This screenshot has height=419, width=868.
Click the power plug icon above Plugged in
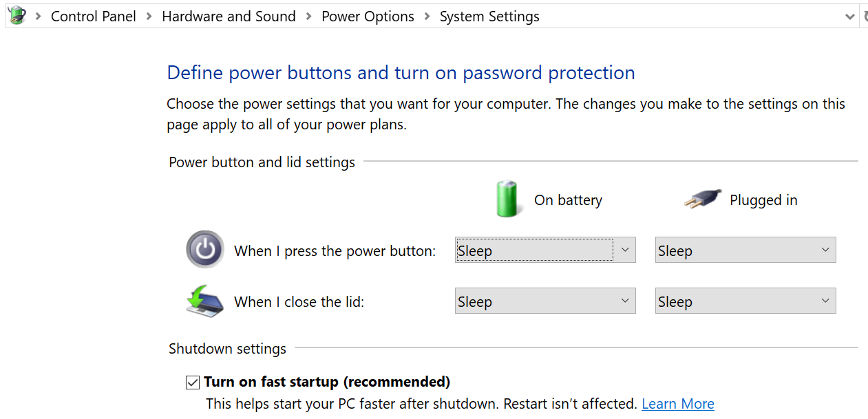(702, 198)
